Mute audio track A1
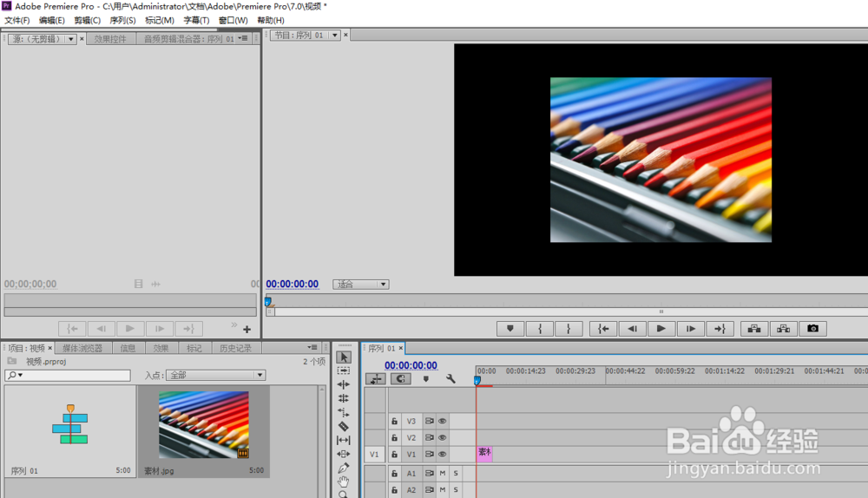Screen dimensions: 868x498 (x=443, y=474)
